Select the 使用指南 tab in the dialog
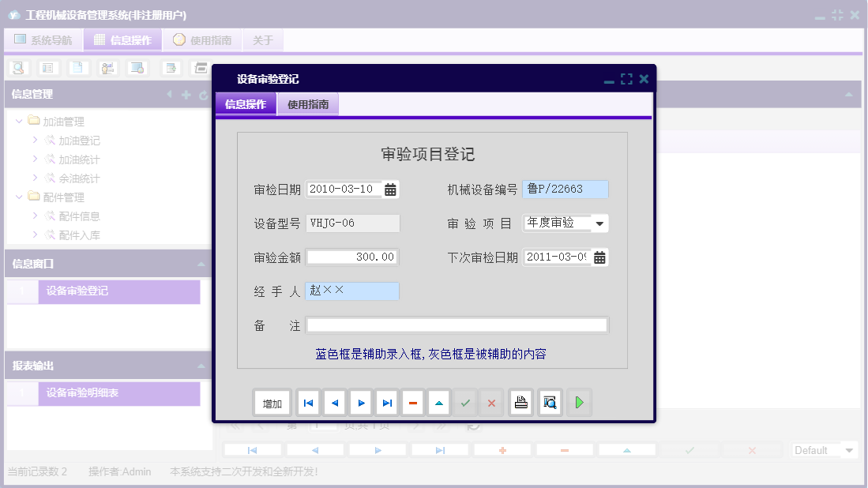Image resolution: width=868 pixels, height=488 pixels. pyautogui.click(x=307, y=103)
